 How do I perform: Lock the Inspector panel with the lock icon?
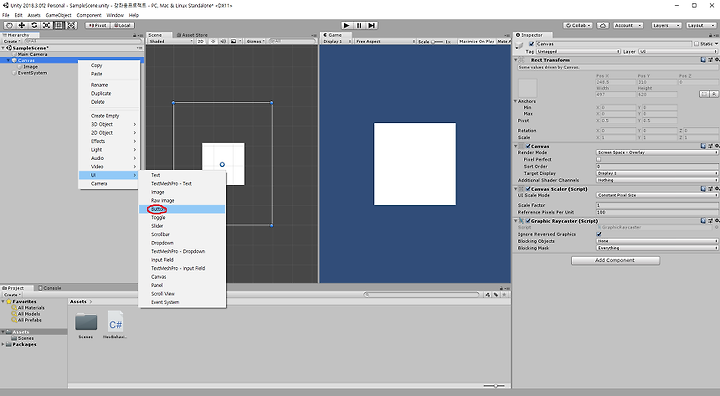tap(710, 35)
